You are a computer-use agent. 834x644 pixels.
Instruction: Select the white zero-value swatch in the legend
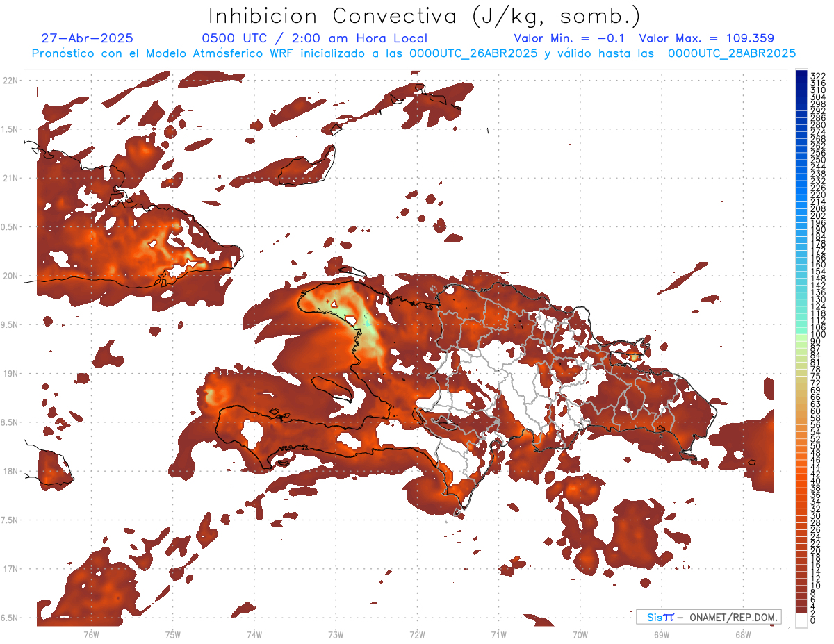click(x=802, y=620)
